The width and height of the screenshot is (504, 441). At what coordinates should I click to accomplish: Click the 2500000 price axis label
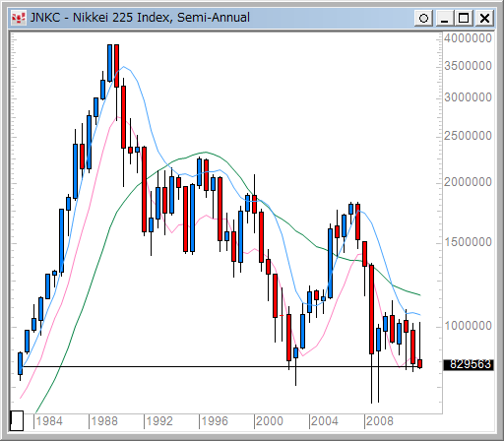pyautogui.click(x=468, y=136)
